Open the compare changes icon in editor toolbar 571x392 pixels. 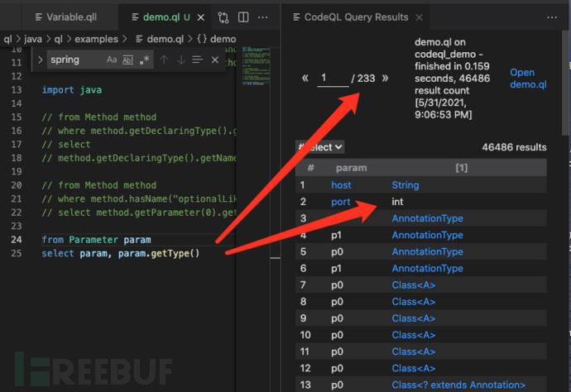pos(223,17)
